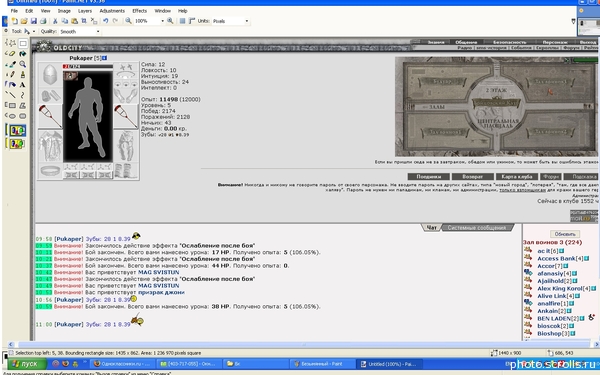Open the Adjustments menu
Screen dimensions: 600x375
click(x=112, y=11)
